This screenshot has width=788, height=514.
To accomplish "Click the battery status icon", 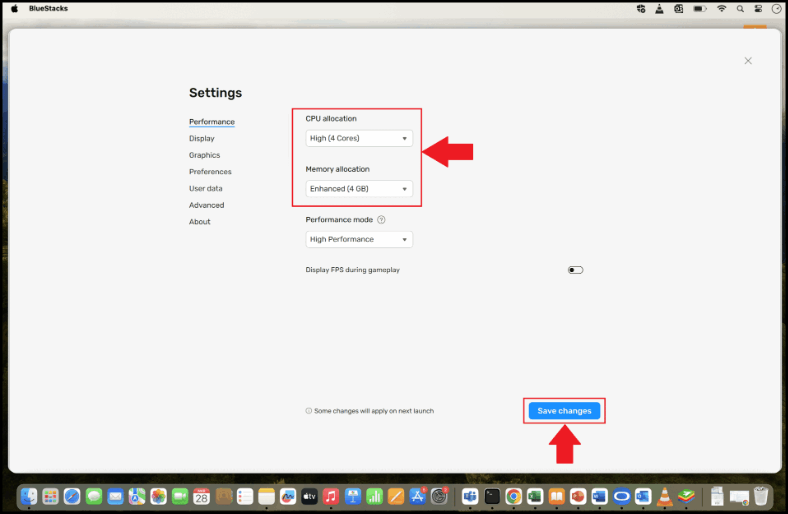I will (700, 9).
